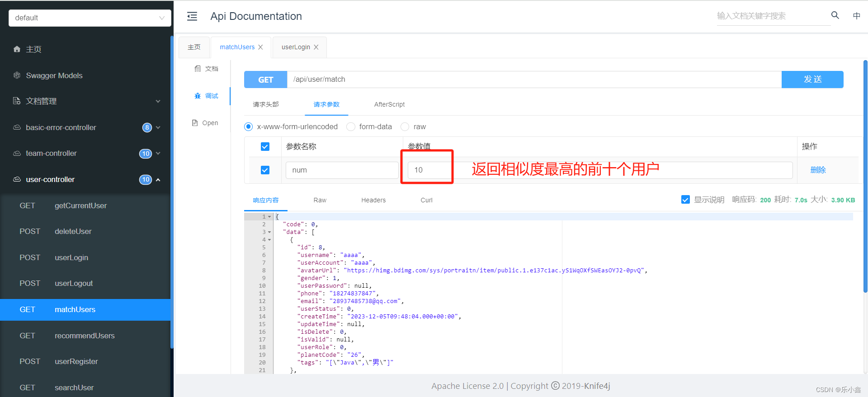Click the basic-error-controller cloud icon
The height and width of the screenshot is (397, 868).
point(17,127)
